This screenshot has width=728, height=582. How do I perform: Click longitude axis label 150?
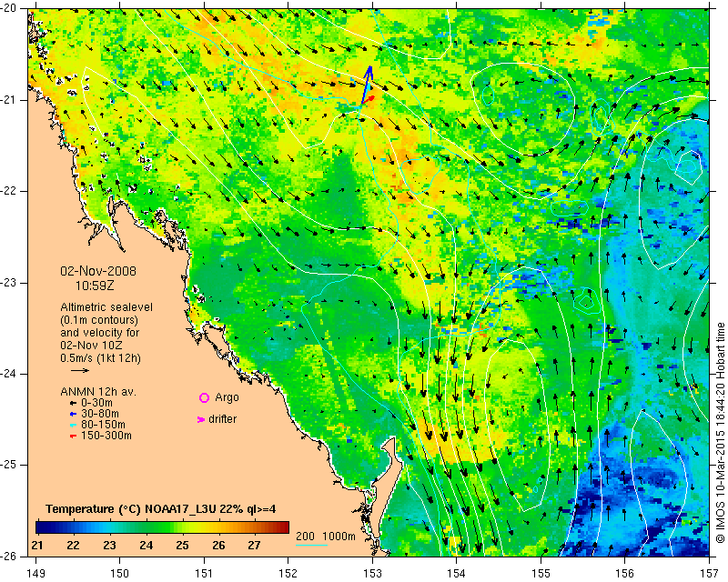click(x=119, y=574)
